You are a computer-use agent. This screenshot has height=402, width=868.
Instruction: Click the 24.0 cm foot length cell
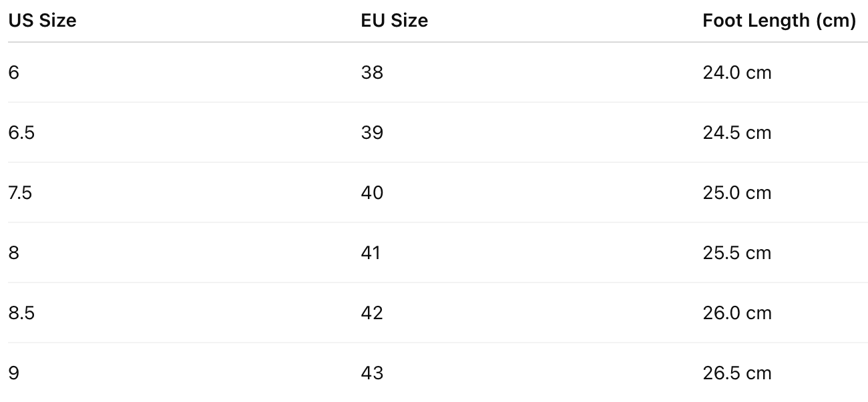(736, 72)
